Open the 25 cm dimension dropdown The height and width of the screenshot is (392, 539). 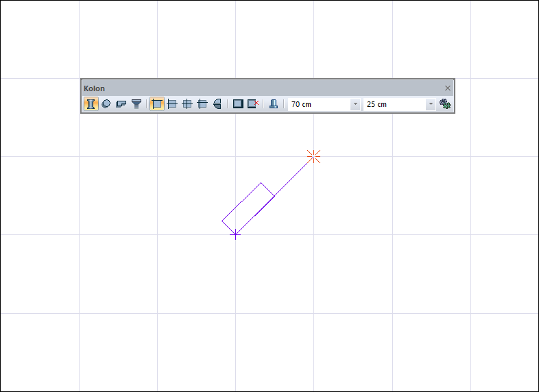point(431,104)
